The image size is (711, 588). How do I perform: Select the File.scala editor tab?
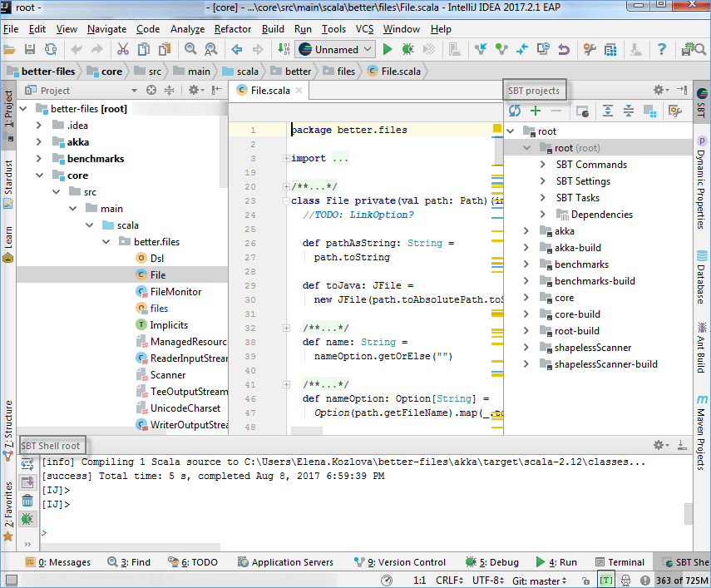click(269, 90)
